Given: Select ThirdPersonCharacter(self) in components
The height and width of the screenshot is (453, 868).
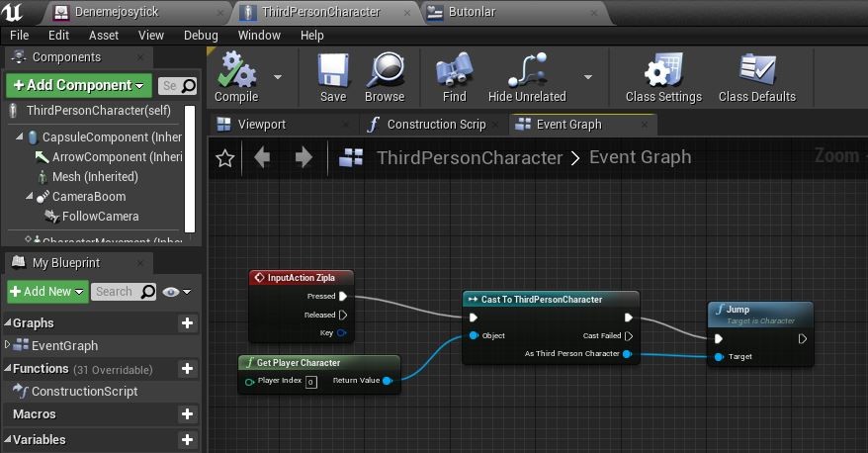Looking at the screenshot, I should (x=99, y=111).
